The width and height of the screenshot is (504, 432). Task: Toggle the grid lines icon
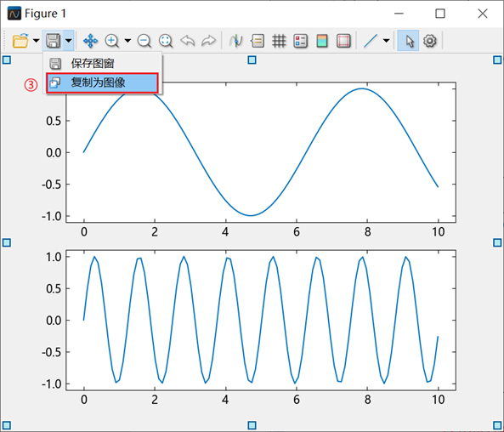click(x=279, y=41)
